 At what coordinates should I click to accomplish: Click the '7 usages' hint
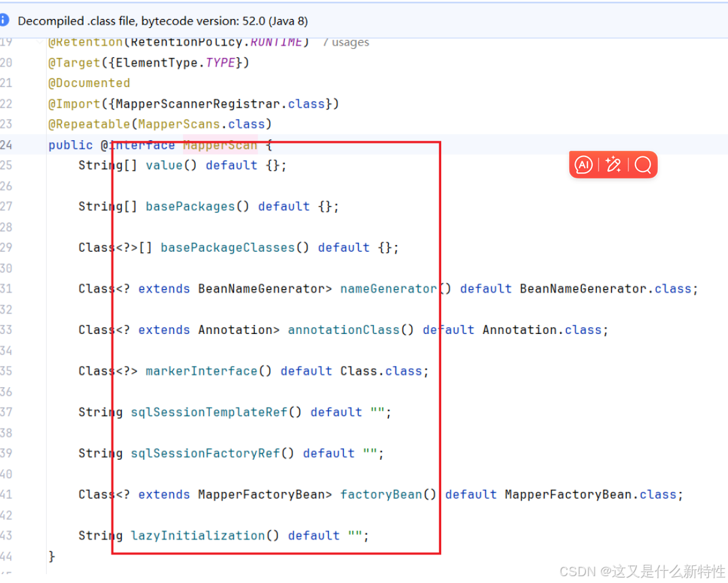(346, 42)
